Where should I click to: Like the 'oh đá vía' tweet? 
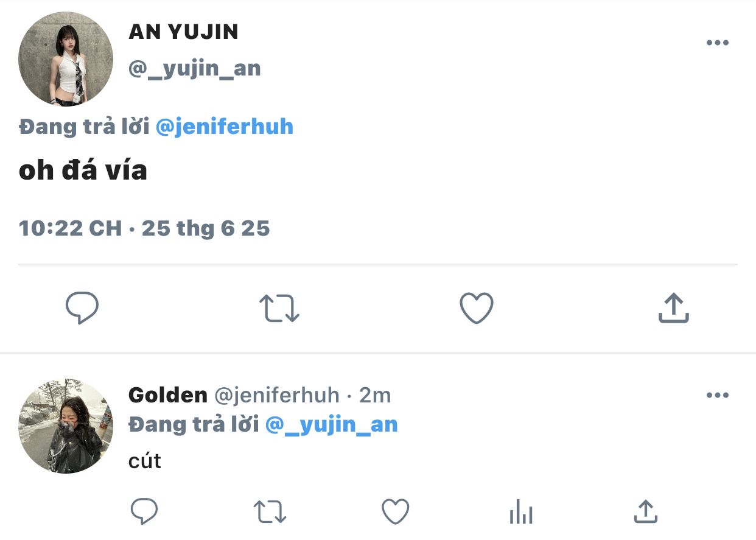point(476,308)
